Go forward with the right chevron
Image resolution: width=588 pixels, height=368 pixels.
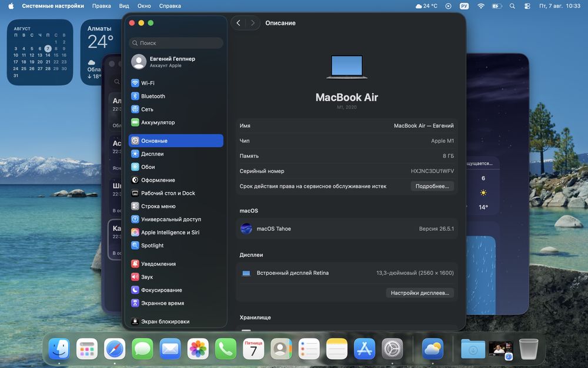point(253,23)
